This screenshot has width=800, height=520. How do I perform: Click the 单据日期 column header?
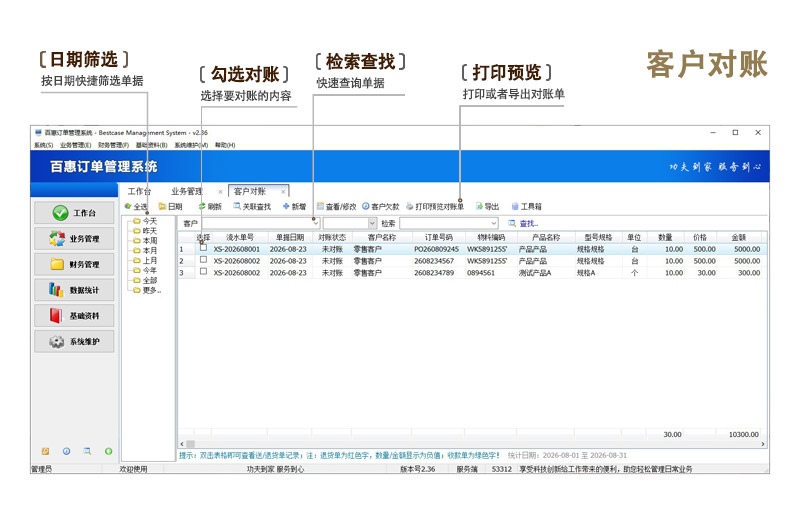pyautogui.click(x=290, y=237)
